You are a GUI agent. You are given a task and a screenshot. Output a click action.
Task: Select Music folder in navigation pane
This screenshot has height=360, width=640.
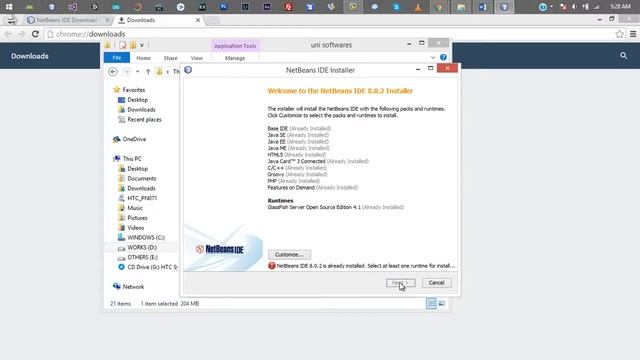(x=135, y=208)
